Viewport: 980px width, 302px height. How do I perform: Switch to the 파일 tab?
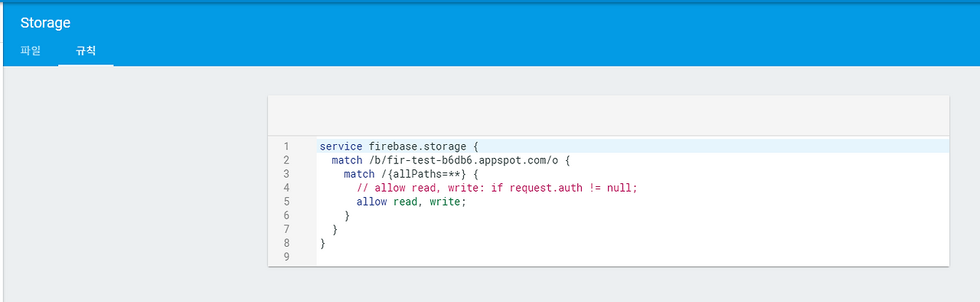(31, 51)
